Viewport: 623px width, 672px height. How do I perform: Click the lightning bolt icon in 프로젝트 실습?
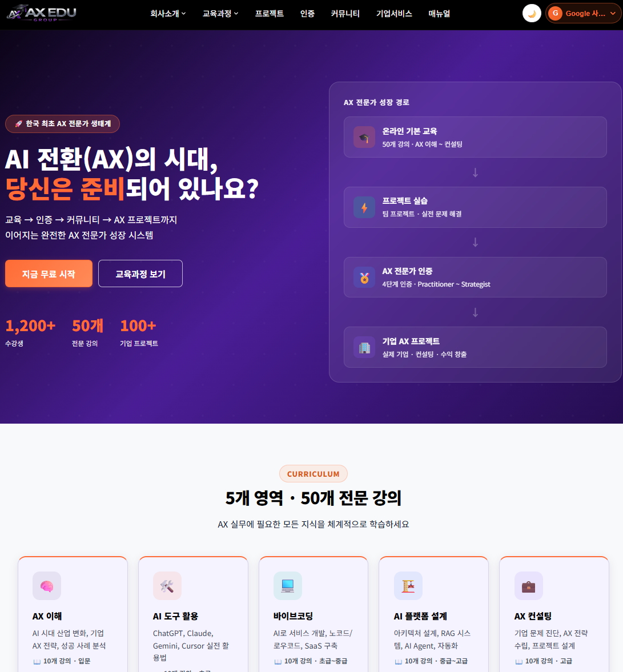tap(364, 207)
